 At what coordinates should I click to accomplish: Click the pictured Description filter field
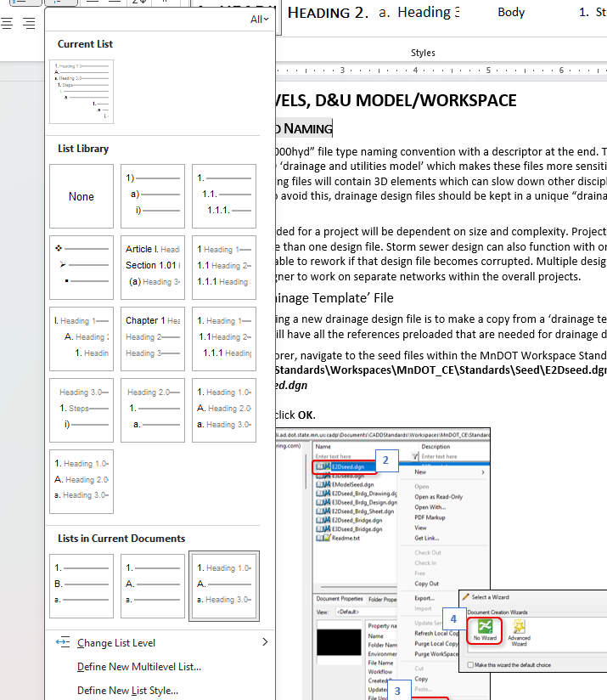pyautogui.click(x=455, y=456)
